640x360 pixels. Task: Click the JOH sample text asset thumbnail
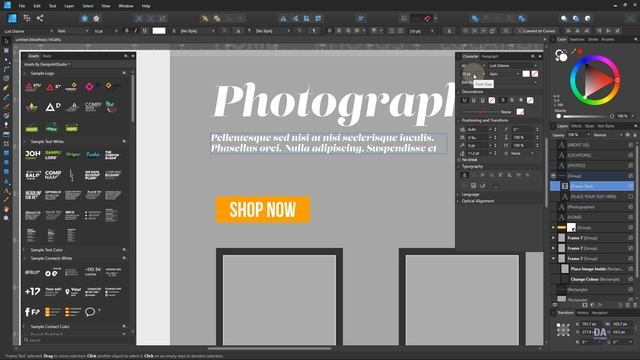point(33,154)
